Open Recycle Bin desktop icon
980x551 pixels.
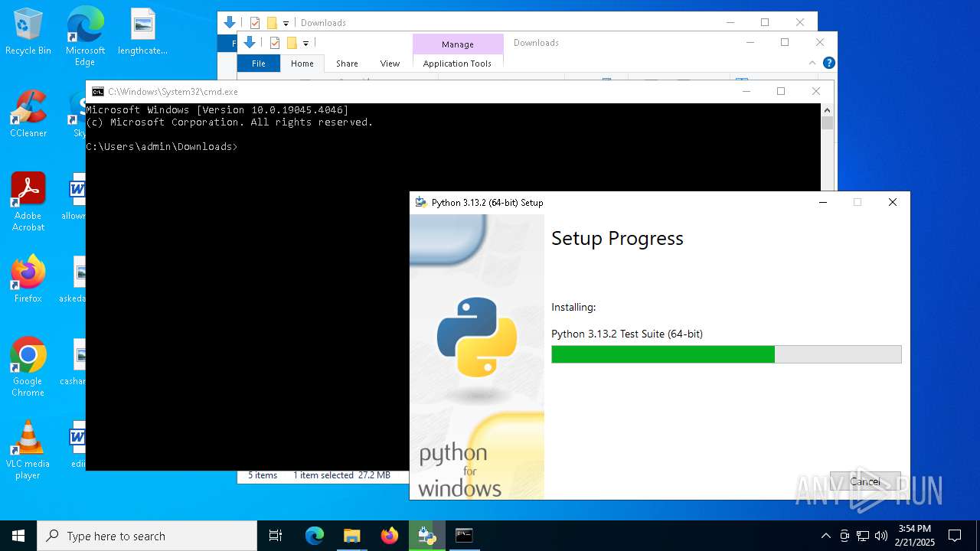click(x=28, y=32)
